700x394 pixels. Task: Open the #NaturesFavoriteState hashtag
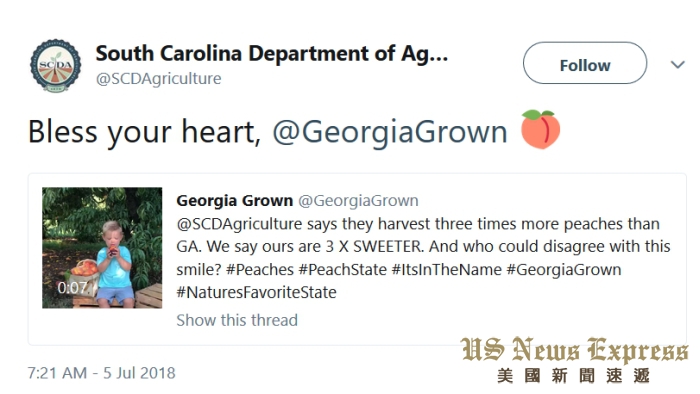coord(256,293)
